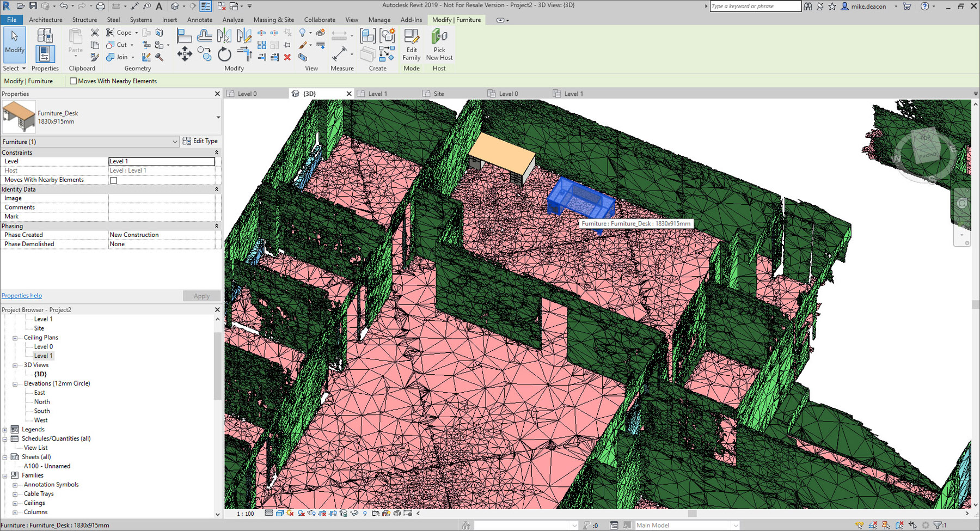Toggle Select Links in status bar

pos(860,525)
